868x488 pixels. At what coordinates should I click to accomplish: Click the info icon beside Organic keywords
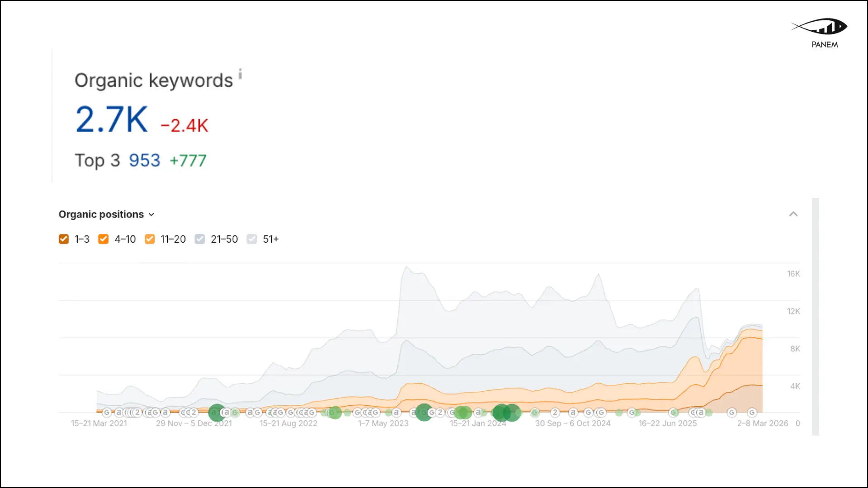(240, 74)
